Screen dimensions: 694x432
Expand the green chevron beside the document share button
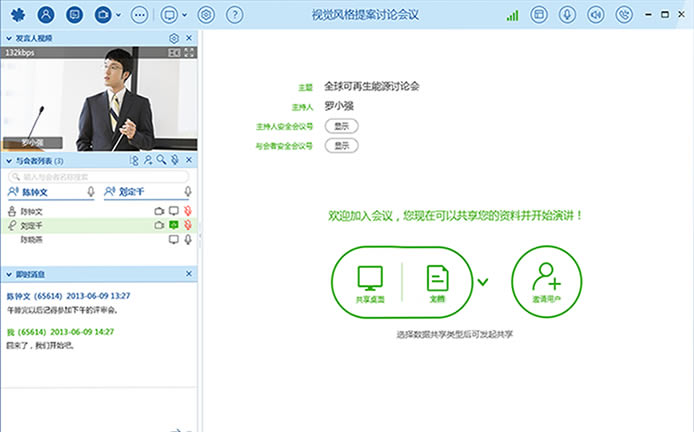[x=483, y=282]
